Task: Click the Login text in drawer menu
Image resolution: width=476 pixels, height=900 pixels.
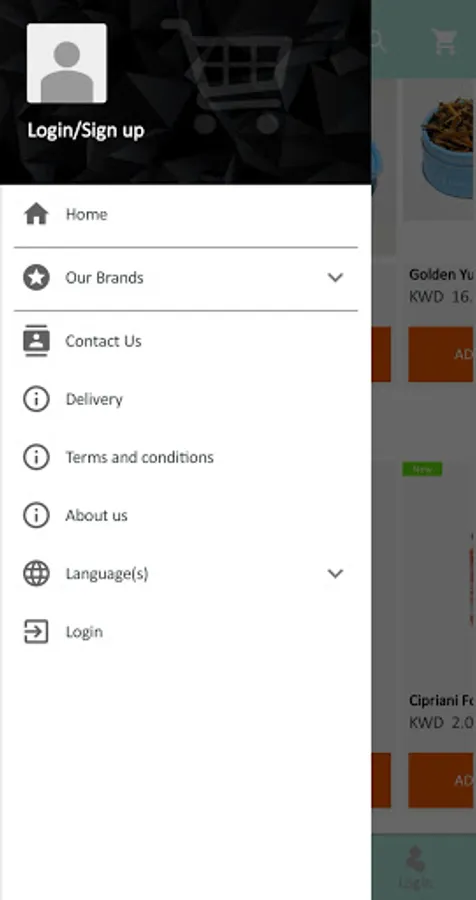Action: point(84,632)
